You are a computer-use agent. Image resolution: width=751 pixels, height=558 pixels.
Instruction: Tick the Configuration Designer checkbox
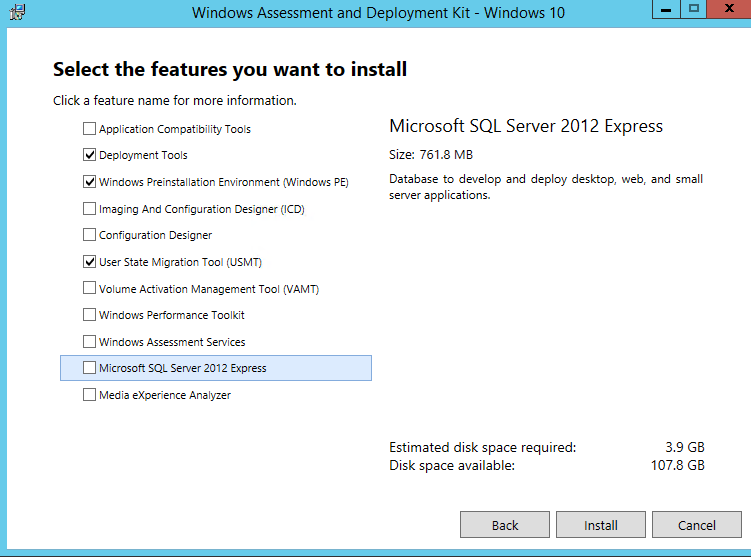tap(89, 235)
